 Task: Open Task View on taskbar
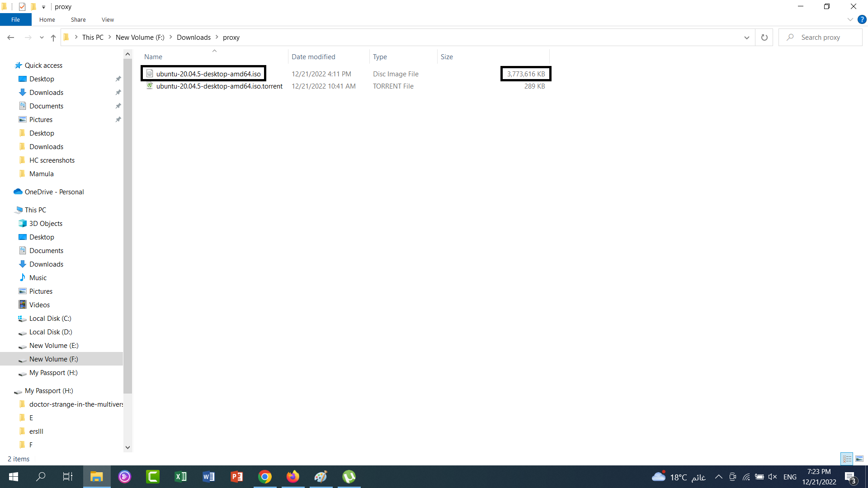pos(68,477)
